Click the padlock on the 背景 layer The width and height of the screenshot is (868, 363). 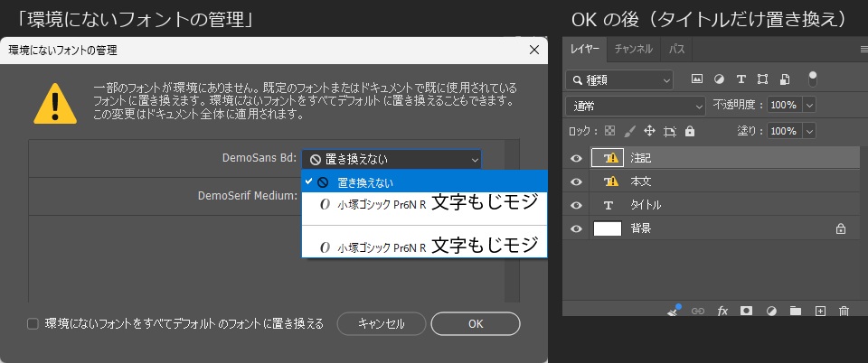(840, 228)
